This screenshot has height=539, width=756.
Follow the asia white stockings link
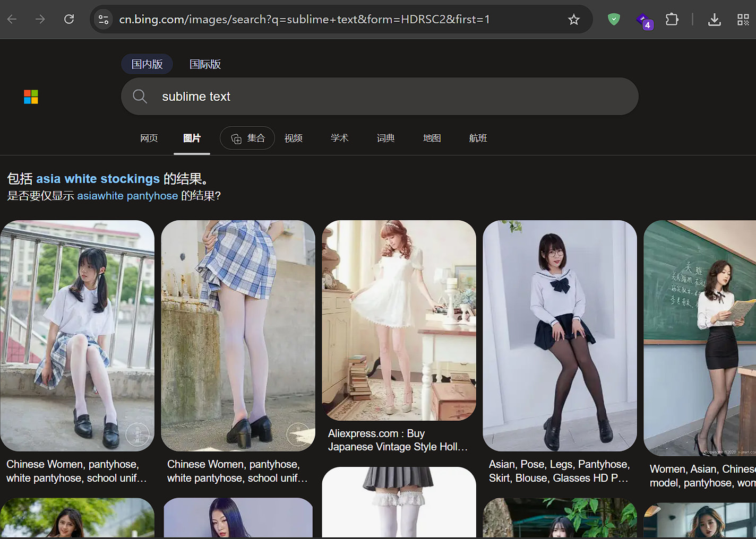(x=98, y=179)
